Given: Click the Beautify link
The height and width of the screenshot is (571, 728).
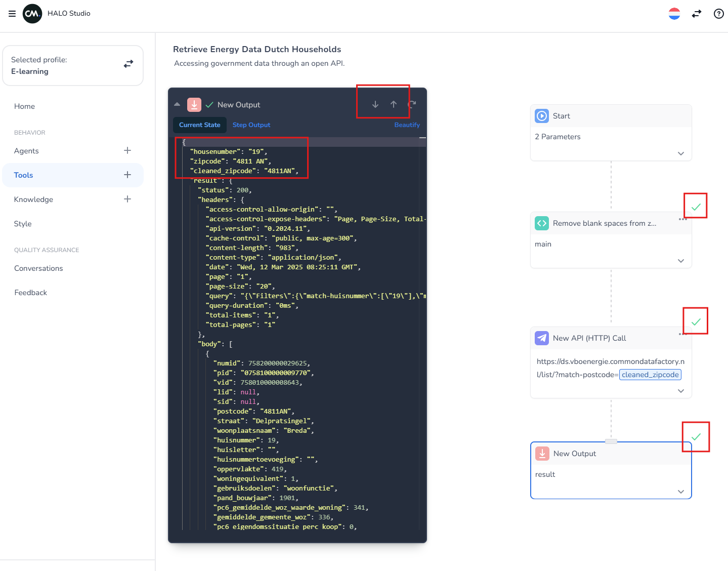Looking at the screenshot, I should click(x=407, y=125).
